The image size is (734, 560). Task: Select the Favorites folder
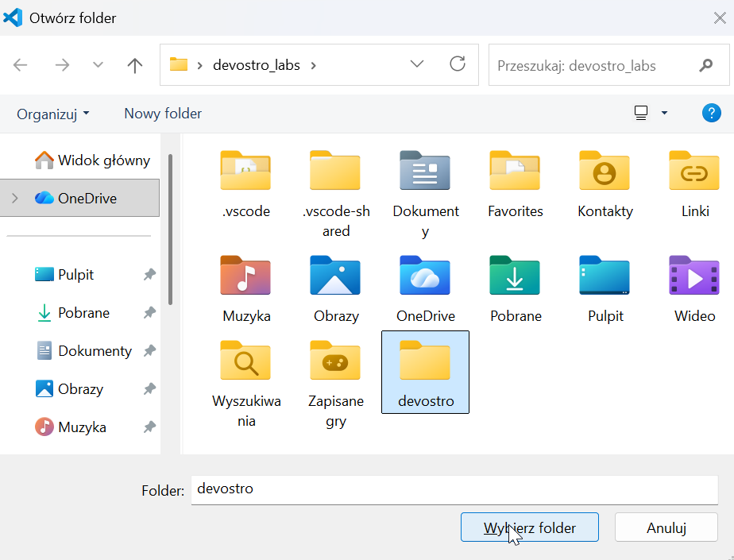[515, 184]
